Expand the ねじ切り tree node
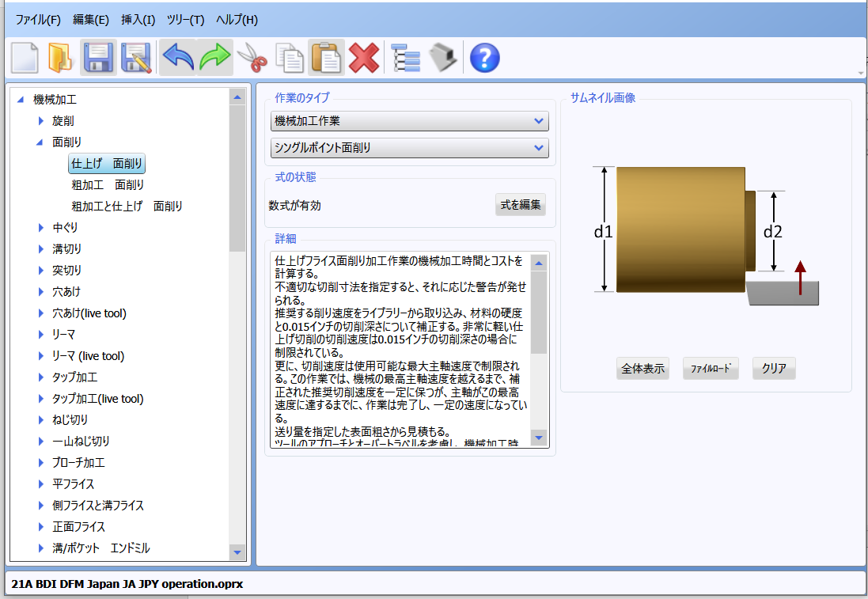The height and width of the screenshot is (599, 868). (40, 419)
